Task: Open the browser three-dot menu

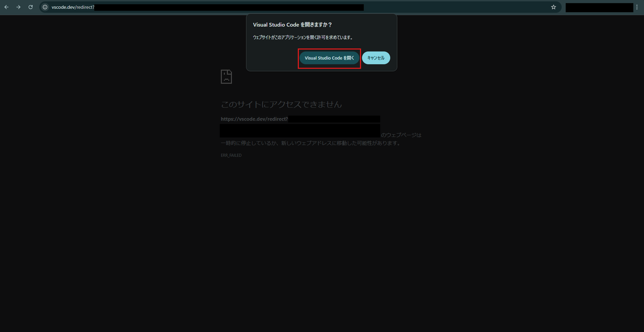Action: (x=637, y=7)
